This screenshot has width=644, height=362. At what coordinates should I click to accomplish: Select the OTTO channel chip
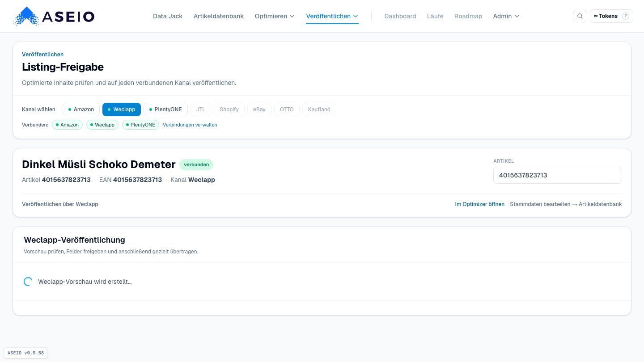(x=287, y=109)
